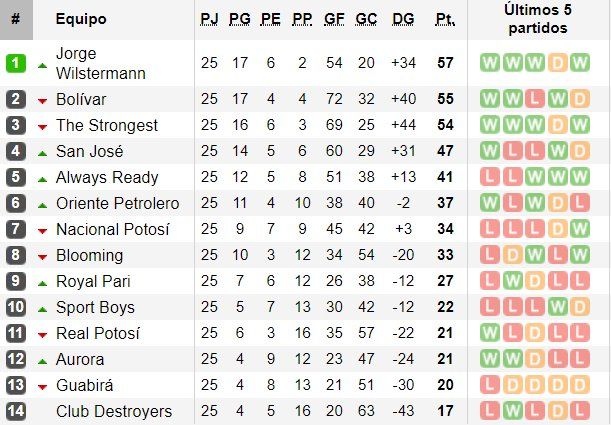Click the red L badge in Bolívar's row
The height and width of the screenshot is (425, 611).
(534, 99)
